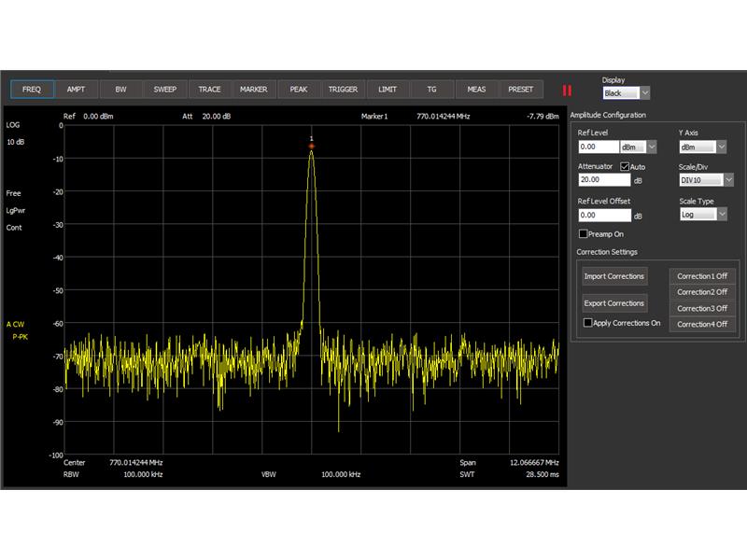Image resolution: width=747 pixels, height=560 pixels.
Task: Click the Export Corrections button
Action: [613, 303]
